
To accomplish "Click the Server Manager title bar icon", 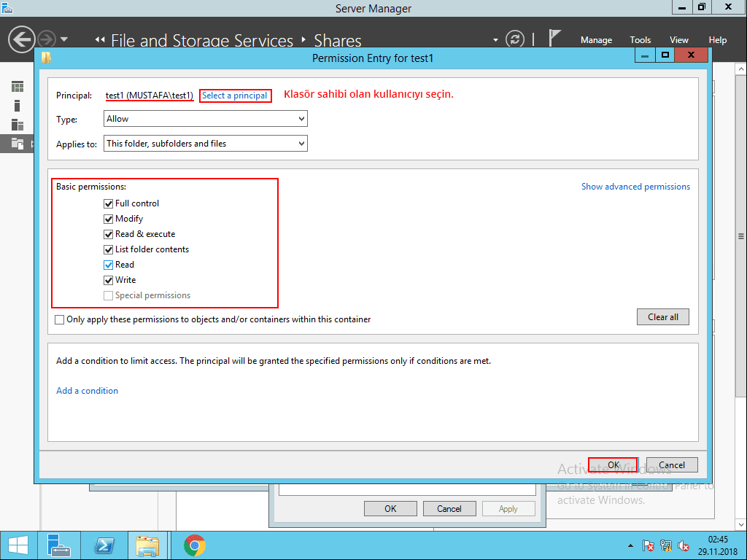I will (x=7, y=7).
